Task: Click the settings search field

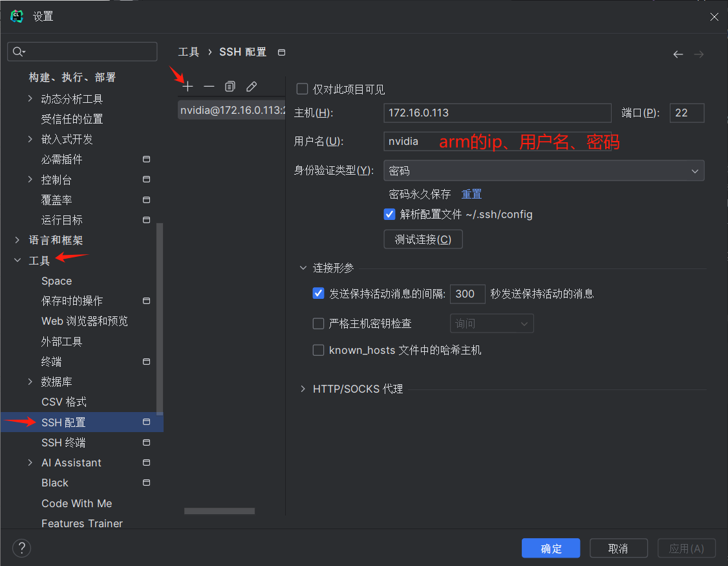Action: 82,52
